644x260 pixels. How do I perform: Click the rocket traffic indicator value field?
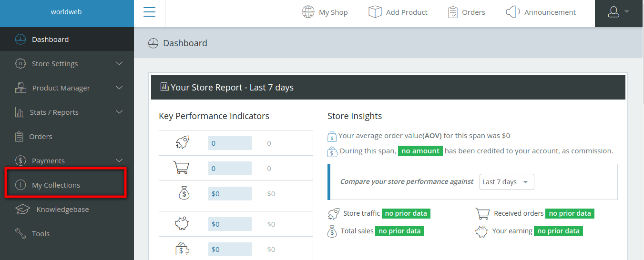click(x=230, y=143)
